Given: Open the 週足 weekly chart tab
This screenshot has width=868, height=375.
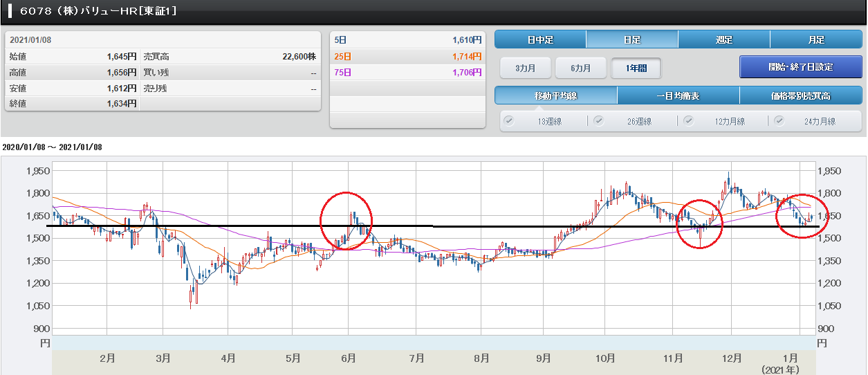Looking at the screenshot, I should click(x=723, y=39).
